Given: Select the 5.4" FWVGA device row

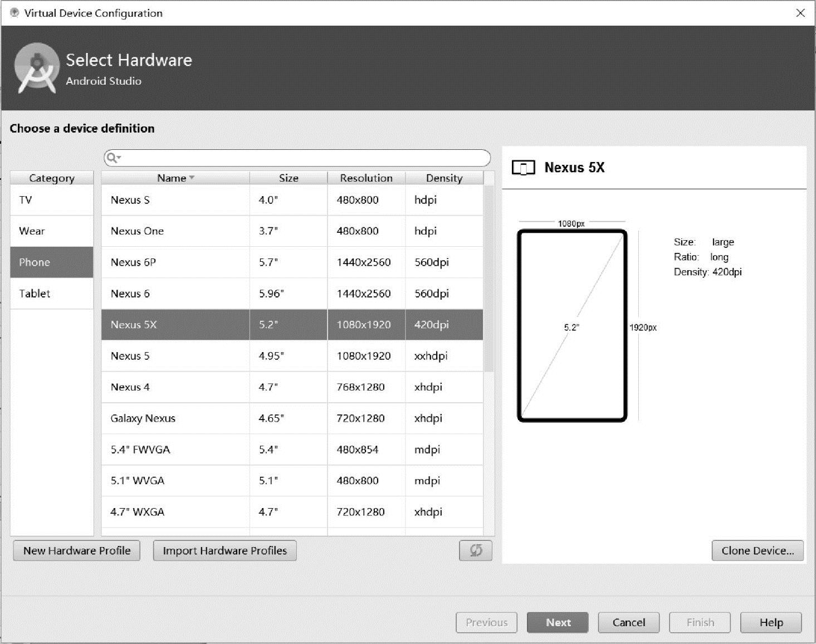Looking at the screenshot, I should 292,450.
